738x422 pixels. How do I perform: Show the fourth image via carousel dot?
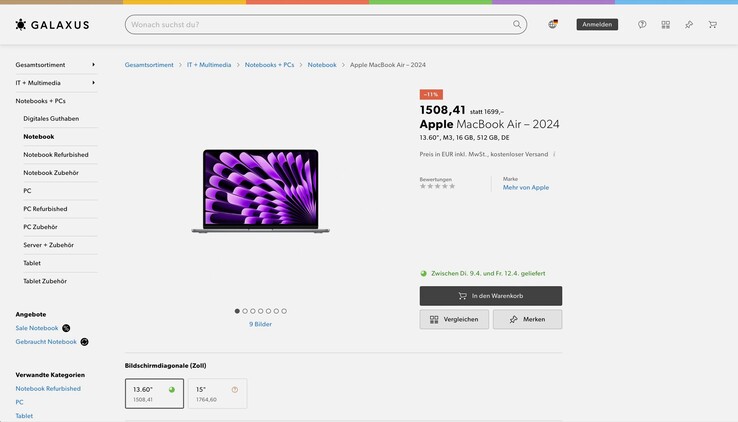coord(260,311)
